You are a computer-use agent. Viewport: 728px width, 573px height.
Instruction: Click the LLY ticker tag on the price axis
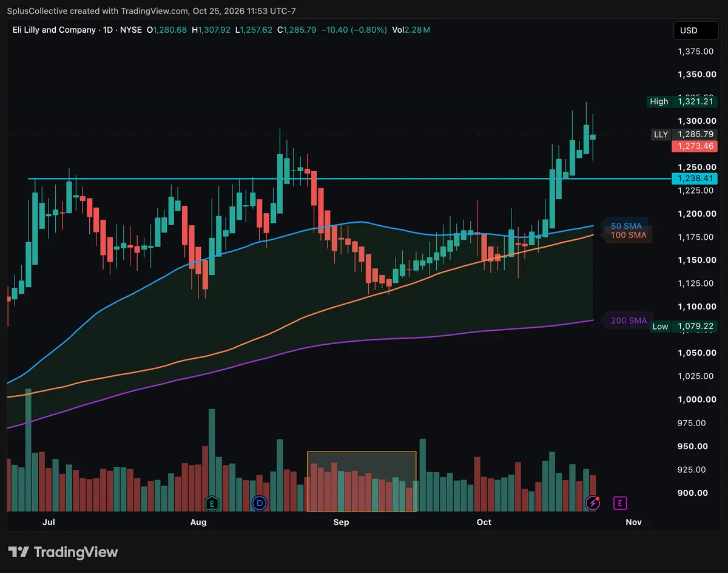(661, 134)
